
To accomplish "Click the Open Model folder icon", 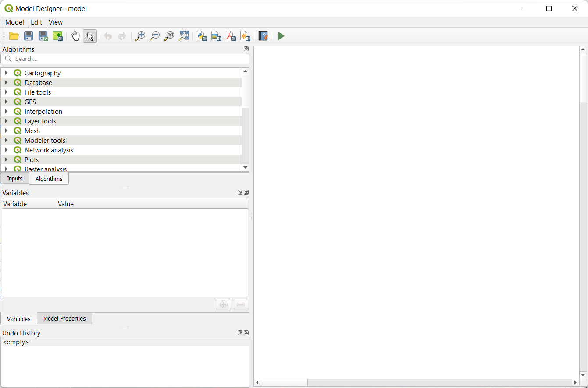I will tap(14, 36).
